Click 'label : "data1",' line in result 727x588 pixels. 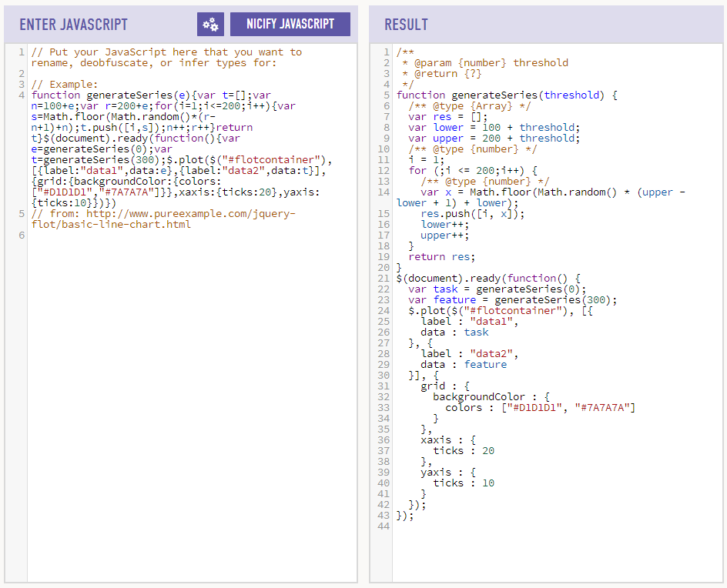click(x=469, y=322)
